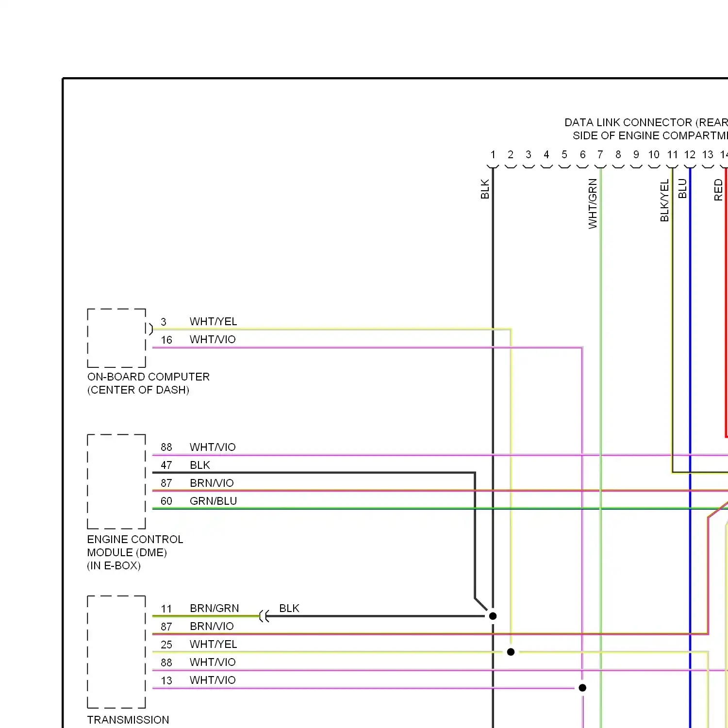Click WHT/YEL label at on-board computer pin 3
The image size is (728, 728).
(213, 321)
